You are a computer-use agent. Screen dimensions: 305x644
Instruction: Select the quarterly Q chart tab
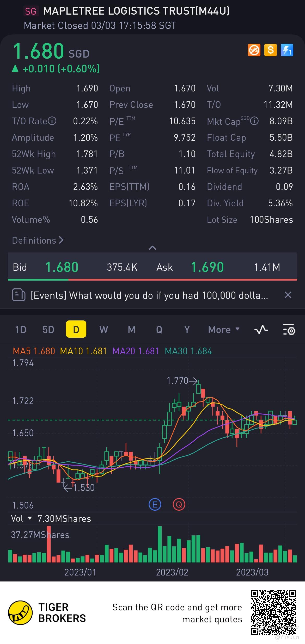tap(159, 330)
